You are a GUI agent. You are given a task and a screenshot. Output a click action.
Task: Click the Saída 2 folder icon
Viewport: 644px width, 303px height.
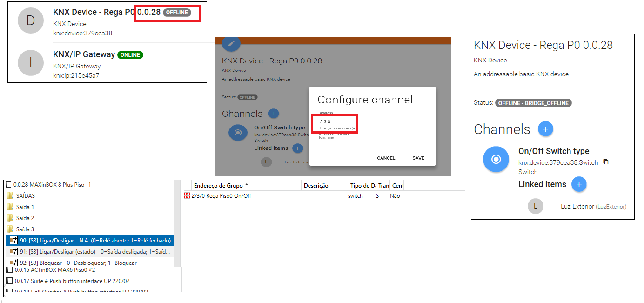[10, 218]
